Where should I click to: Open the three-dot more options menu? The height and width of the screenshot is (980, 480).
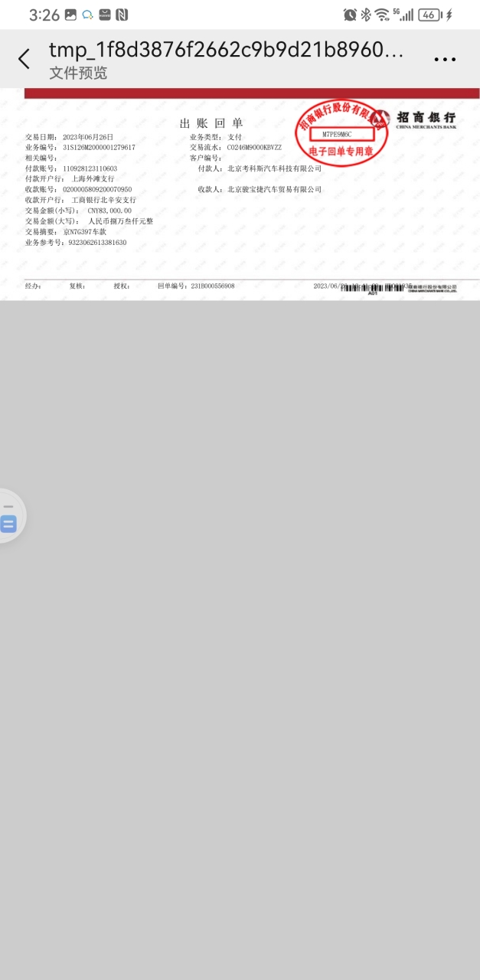446,59
